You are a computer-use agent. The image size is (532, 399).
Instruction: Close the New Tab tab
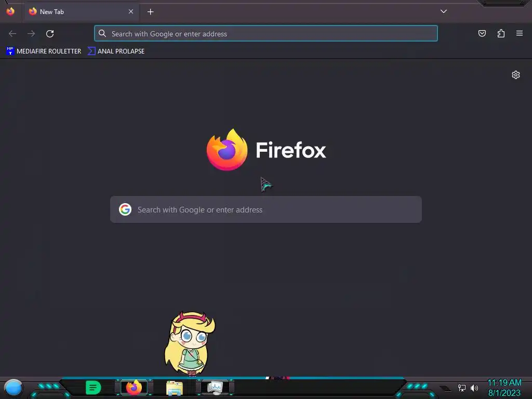click(x=131, y=11)
